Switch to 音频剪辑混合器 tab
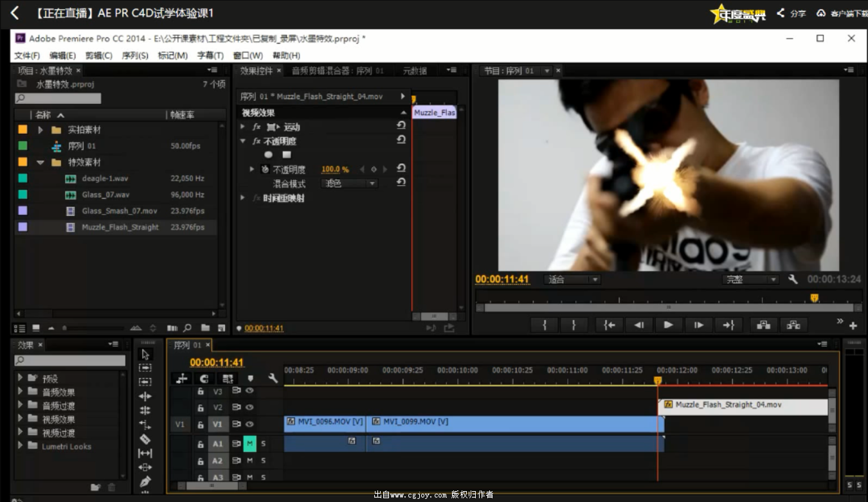The height and width of the screenshot is (502, 868). pos(338,71)
